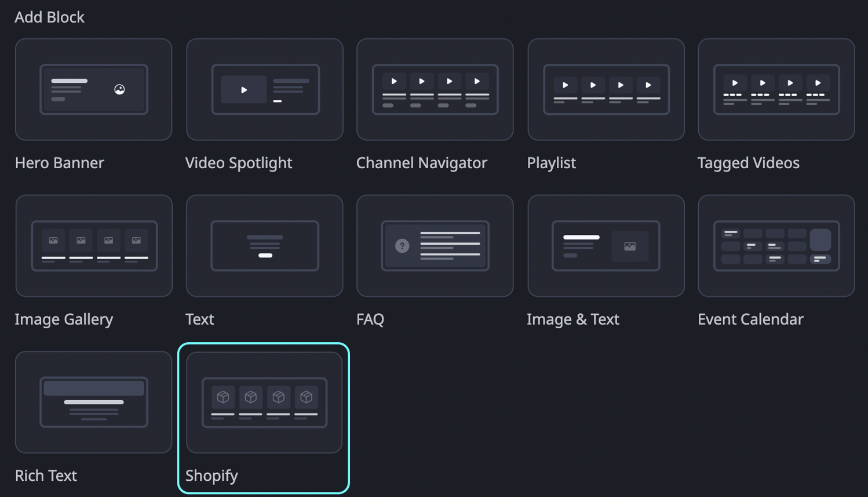
Task: Click a product cube icon in Shopify preview
Action: point(223,397)
